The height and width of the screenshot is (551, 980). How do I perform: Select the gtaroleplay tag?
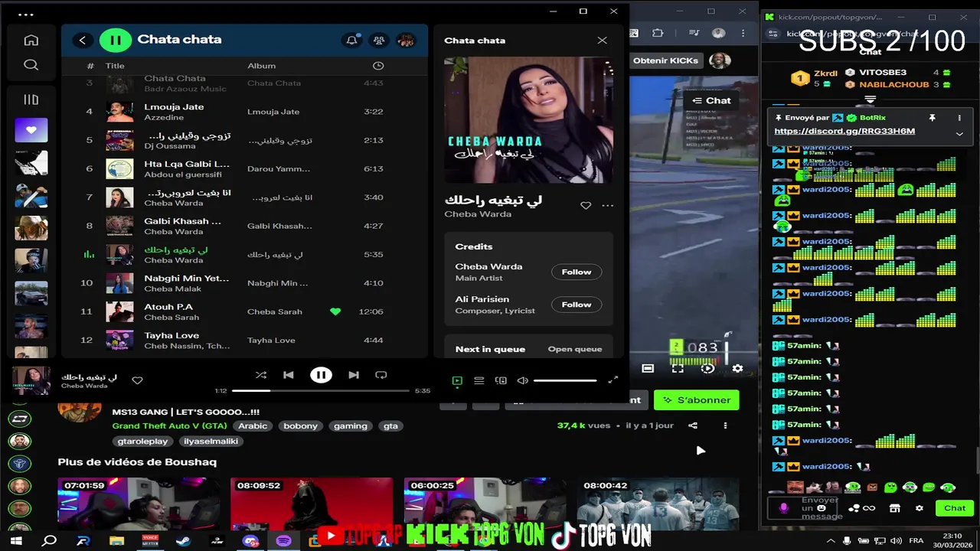pos(142,442)
